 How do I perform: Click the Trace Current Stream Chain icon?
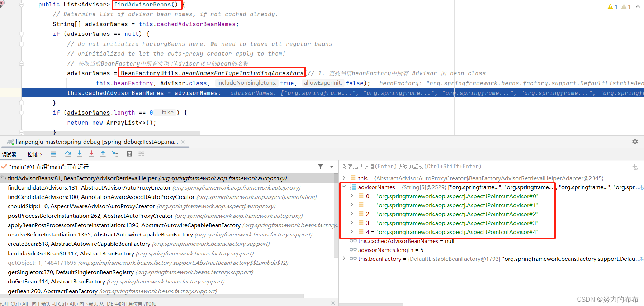(141, 154)
